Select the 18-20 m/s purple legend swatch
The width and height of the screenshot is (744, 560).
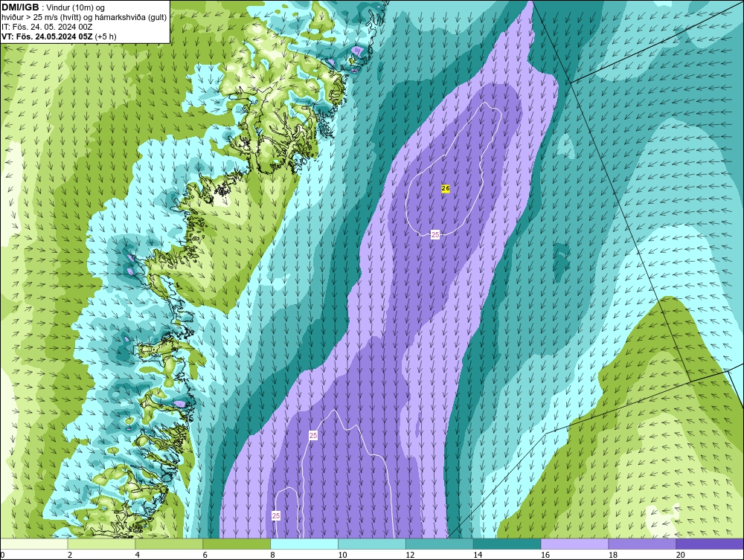tap(643, 544)
